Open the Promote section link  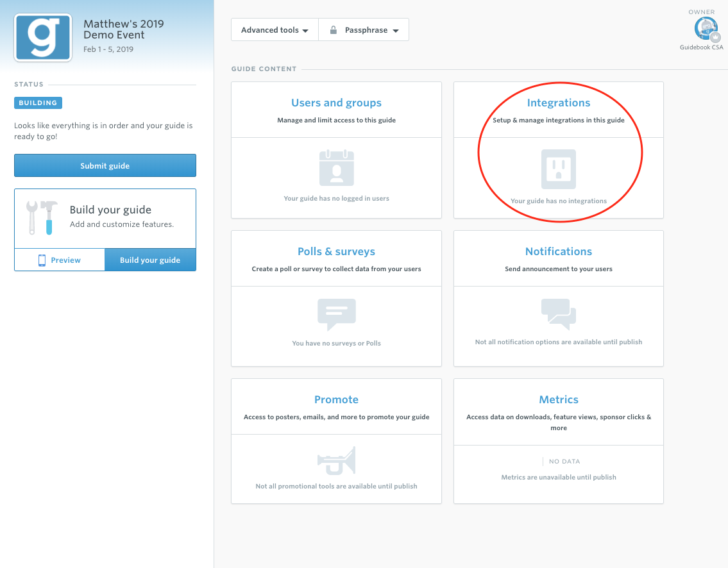pos(337,399)
